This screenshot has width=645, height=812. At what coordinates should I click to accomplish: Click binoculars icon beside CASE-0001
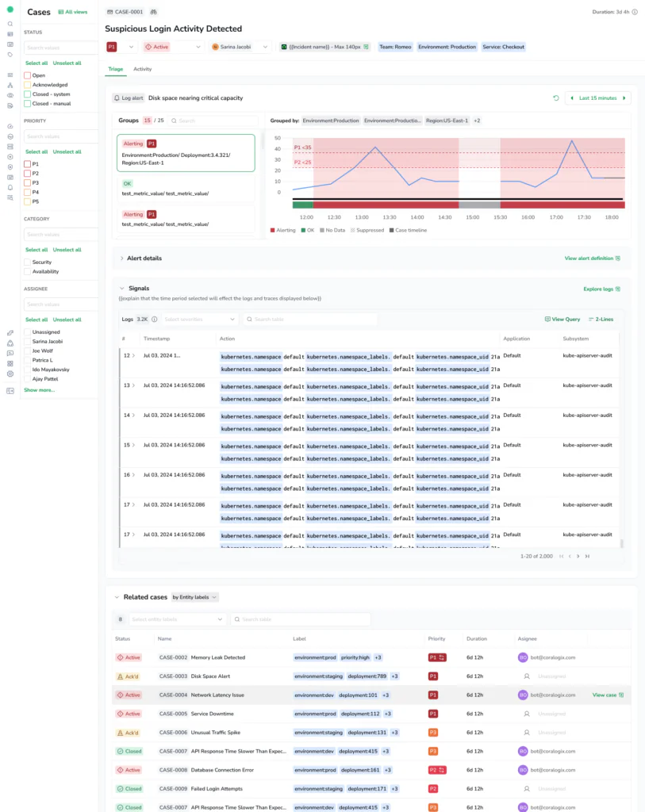[153, 13]
